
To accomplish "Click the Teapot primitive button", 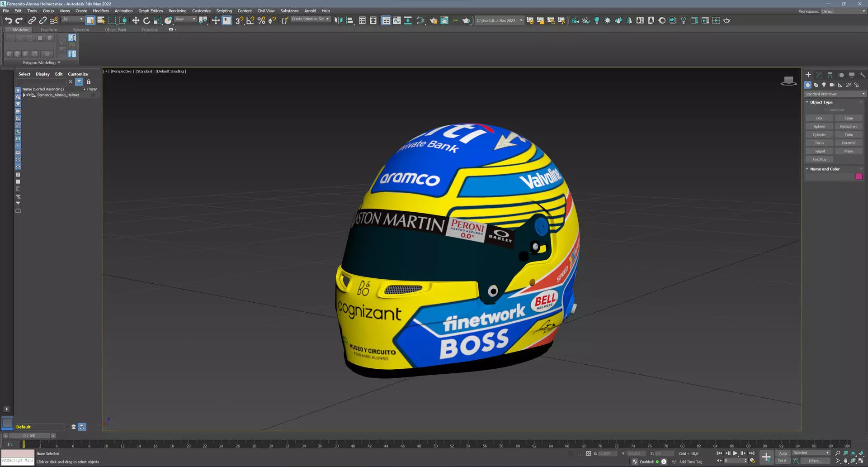I will 819,151.
